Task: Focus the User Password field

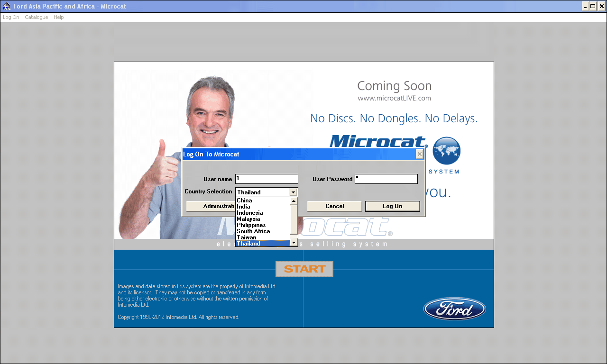Action: [x=386, y=179]
